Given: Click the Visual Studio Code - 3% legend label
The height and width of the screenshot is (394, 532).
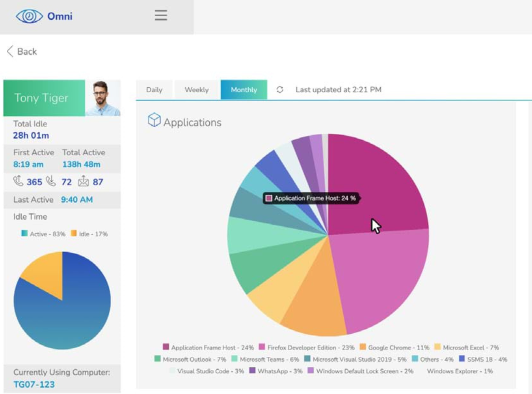Looking at the screenshot, I should [211, 371].
